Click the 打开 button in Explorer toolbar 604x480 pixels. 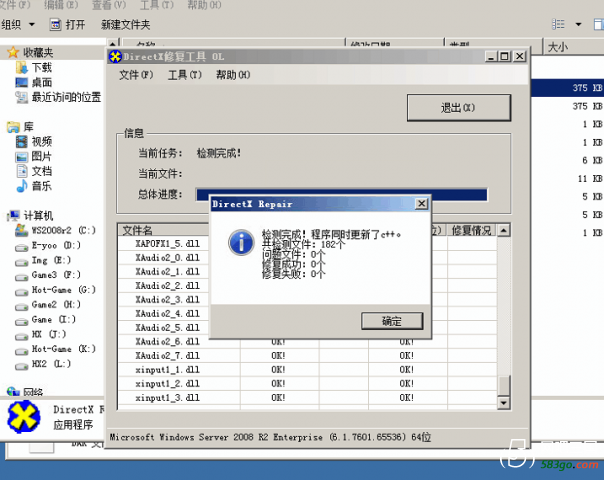tap(68, 25)
